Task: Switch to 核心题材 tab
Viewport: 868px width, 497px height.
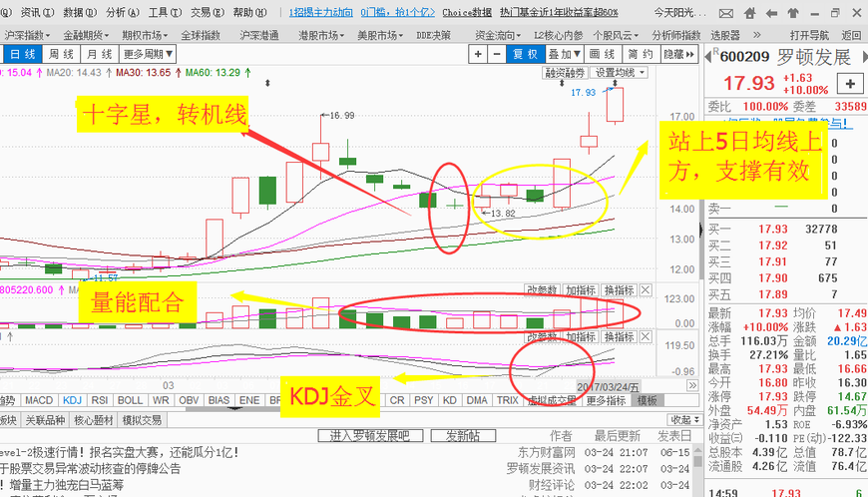Action: (x=94, y=420)
